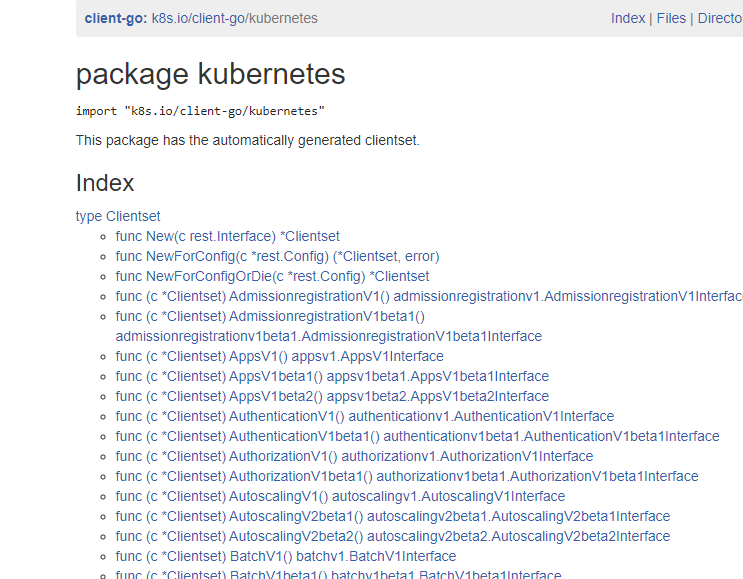The image size is (743, 579).
Task: Go to AutoscalingV1() method entry
Action: click(x=340, y=496)
